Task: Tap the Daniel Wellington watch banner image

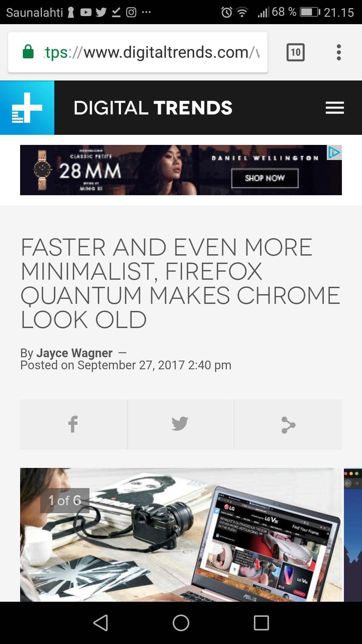Action: (181, 170)
